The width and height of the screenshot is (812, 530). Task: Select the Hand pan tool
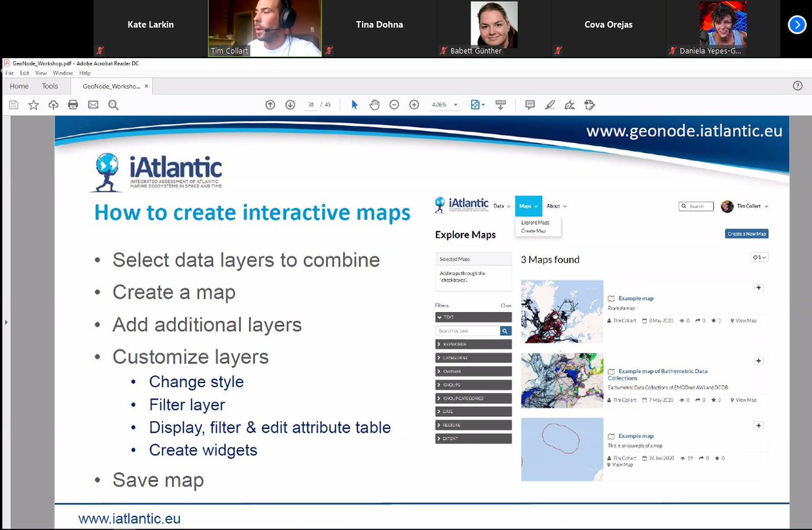tap(374, 105)
